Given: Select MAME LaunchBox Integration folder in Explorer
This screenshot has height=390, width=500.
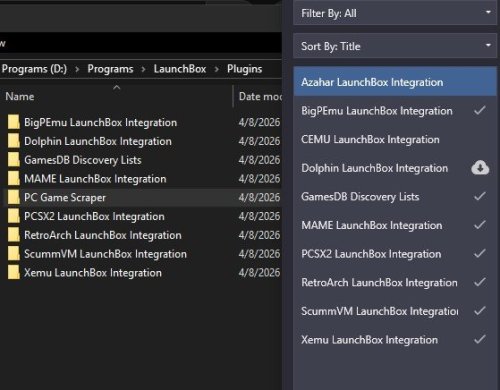Looking at the screenshot, I should point(95,179).
